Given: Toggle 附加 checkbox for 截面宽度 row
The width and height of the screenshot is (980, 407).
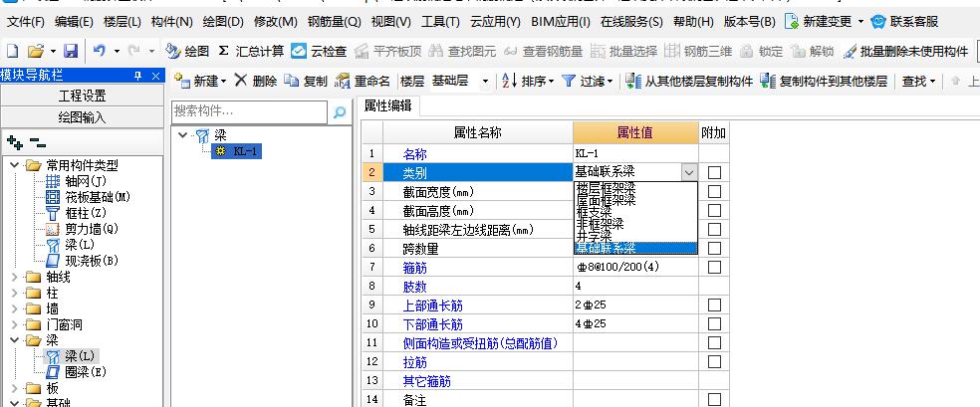Looking at the screenshot, I should click(714, 191).
